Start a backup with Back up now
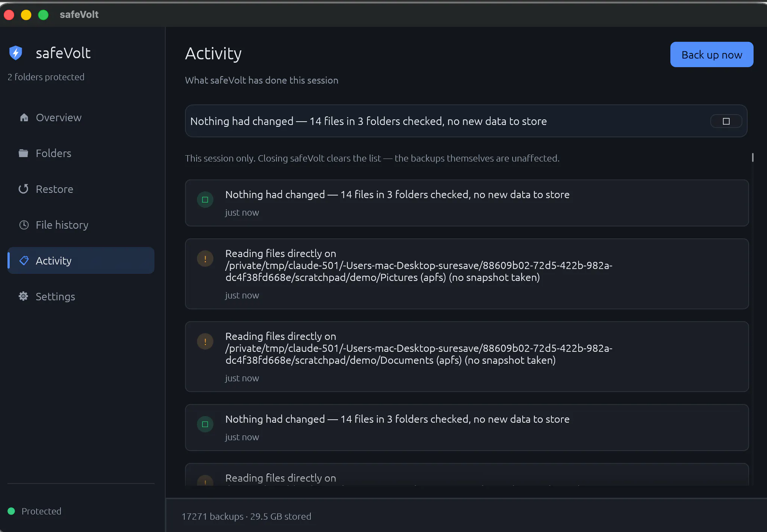This screenshot has height=532, width=767. (712, 54)
